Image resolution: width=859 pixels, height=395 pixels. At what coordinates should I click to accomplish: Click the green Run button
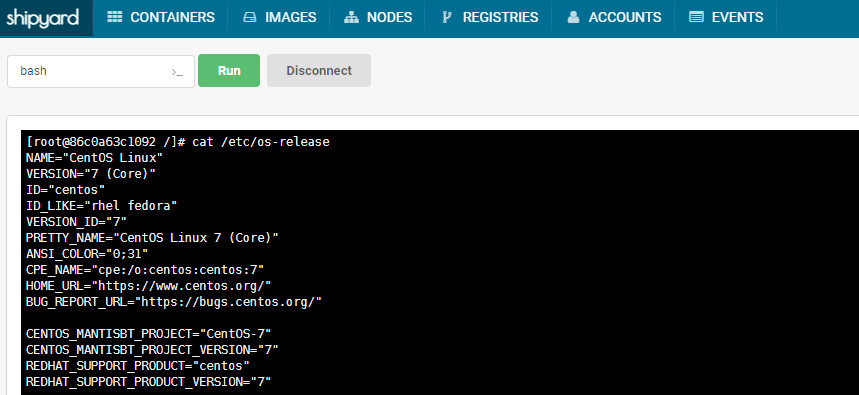[229, 71]
